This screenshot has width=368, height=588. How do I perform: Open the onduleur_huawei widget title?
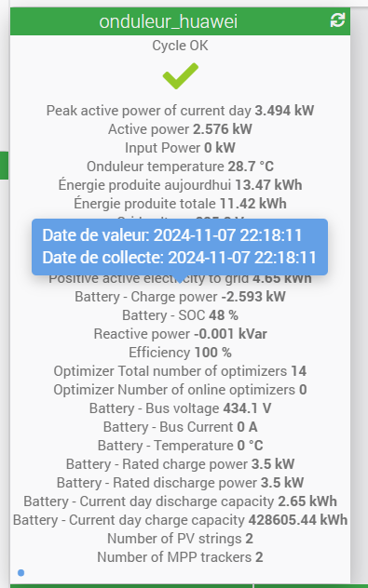(169, 21)
